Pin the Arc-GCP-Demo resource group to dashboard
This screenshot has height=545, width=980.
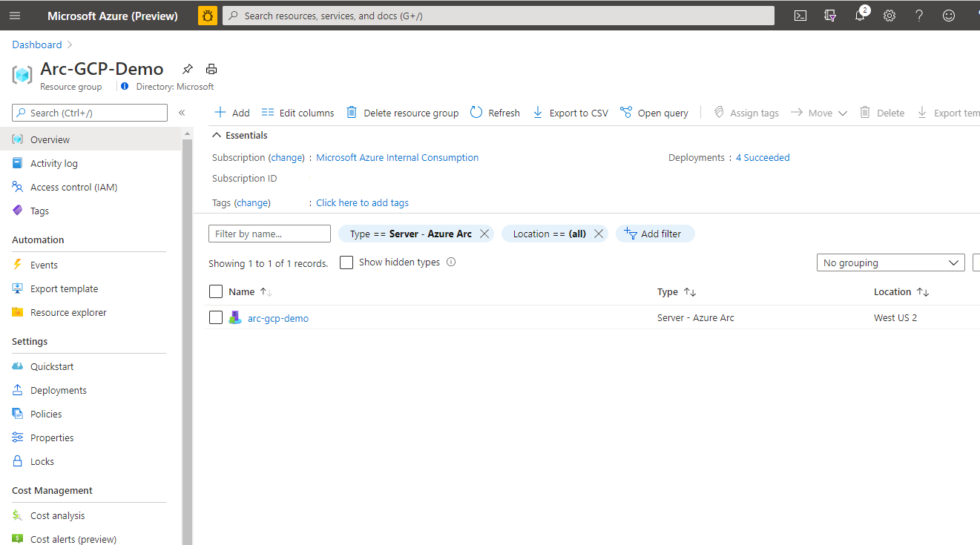coord(188,69)
